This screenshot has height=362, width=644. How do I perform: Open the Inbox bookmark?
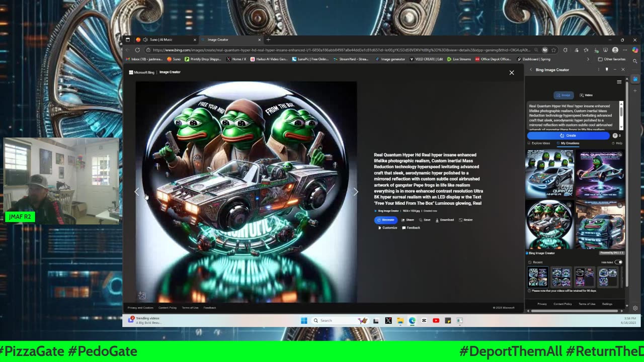[144, 59]
